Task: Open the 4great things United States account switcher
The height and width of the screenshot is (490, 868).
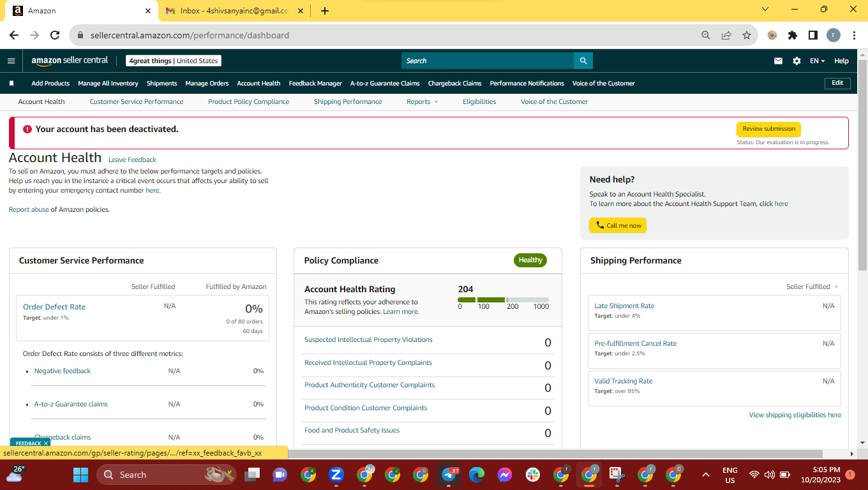Action: 174,61
